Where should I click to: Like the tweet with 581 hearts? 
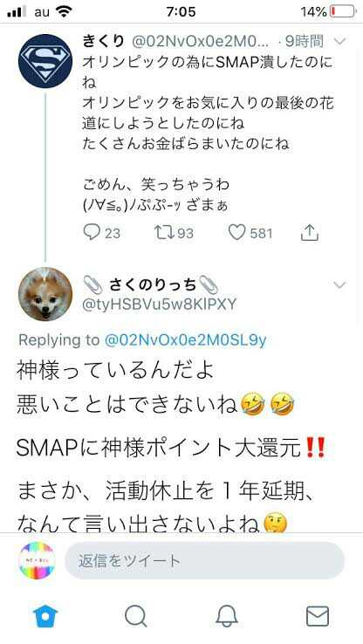pyautogui.click(x=237, y=232)
